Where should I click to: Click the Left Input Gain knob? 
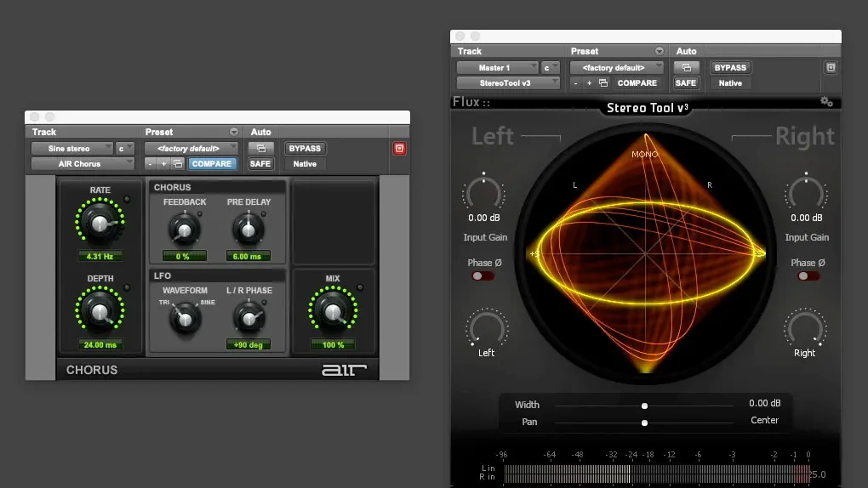[x=484, y=193]
